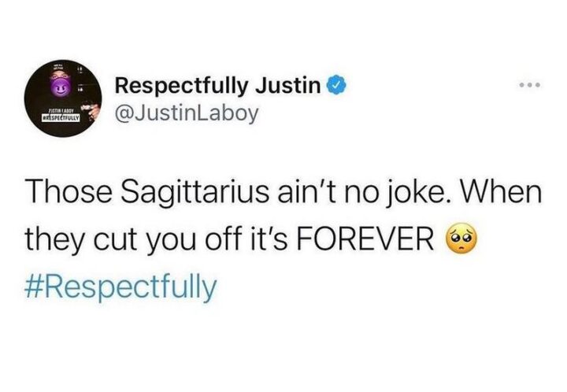Click the #RESPECTFULLY label inside the avatar
This screenshot has width=567, height=392.
pos(62,117)
